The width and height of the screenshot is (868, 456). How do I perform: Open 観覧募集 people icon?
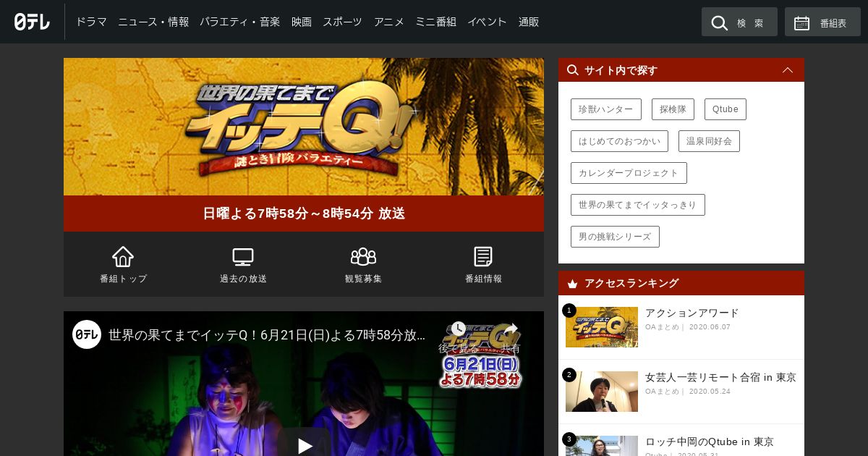(x=363, y=256)
